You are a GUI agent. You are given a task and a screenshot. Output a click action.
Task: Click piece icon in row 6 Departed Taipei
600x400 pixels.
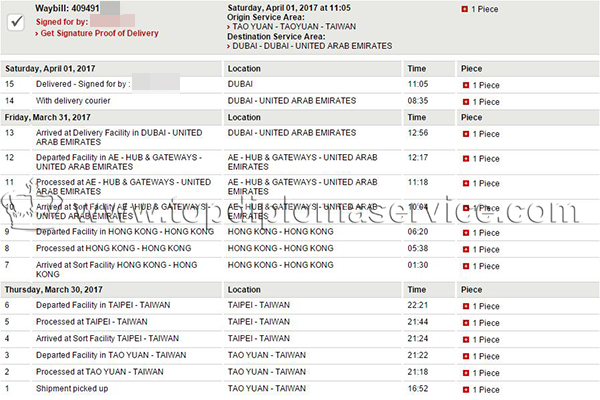[x=466, y=306]
